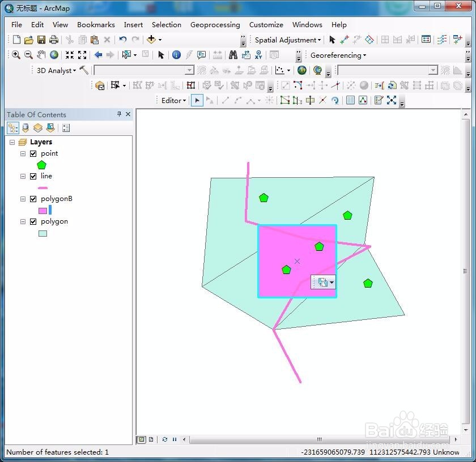Open the Geoprocessing menu
Screen dimensions: 476x462
215,25
